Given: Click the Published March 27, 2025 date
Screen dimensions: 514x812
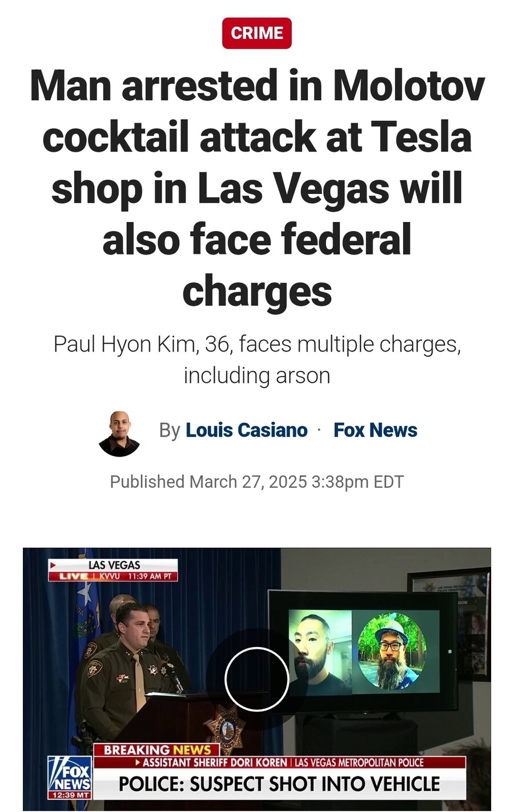Looking at the screenshot, I should coord(257,482).
